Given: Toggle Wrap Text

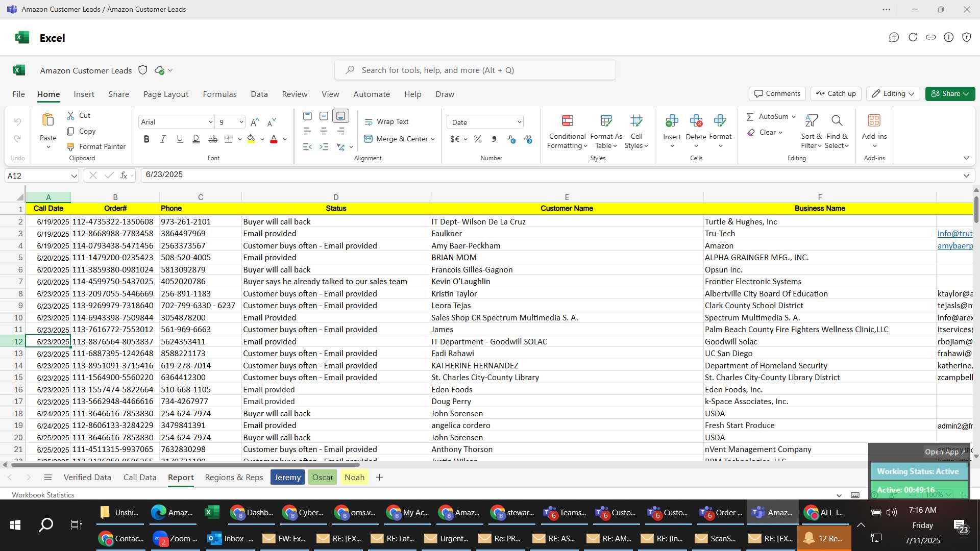Looking at the screenshot, I should coord(386,121).
